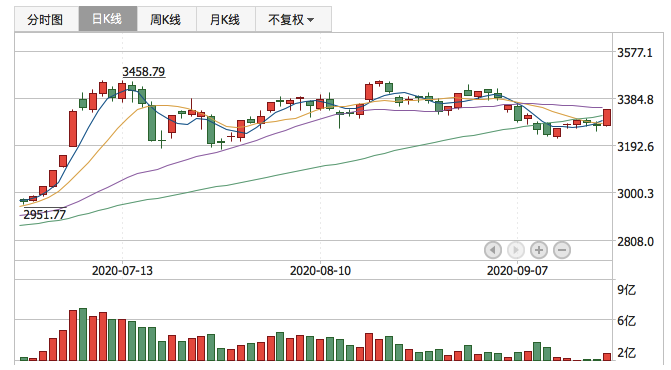Click the right arrow pan chart button
Screen dimensions: 671x370
(x=516, y=250)
